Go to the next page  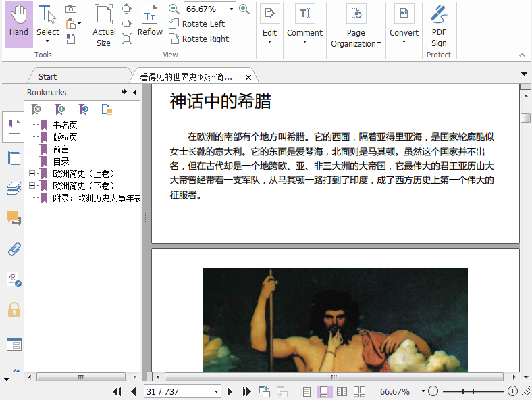(x=230, y=391)
